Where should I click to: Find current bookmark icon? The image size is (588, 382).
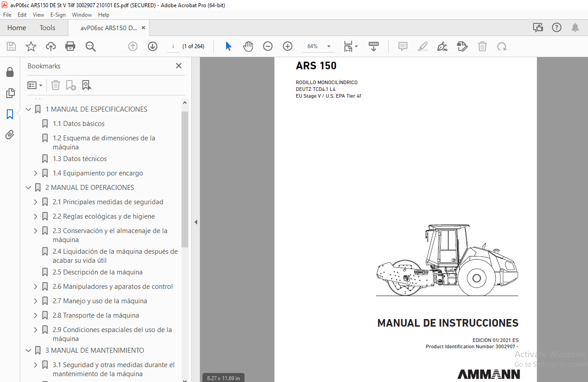[86, 85]
